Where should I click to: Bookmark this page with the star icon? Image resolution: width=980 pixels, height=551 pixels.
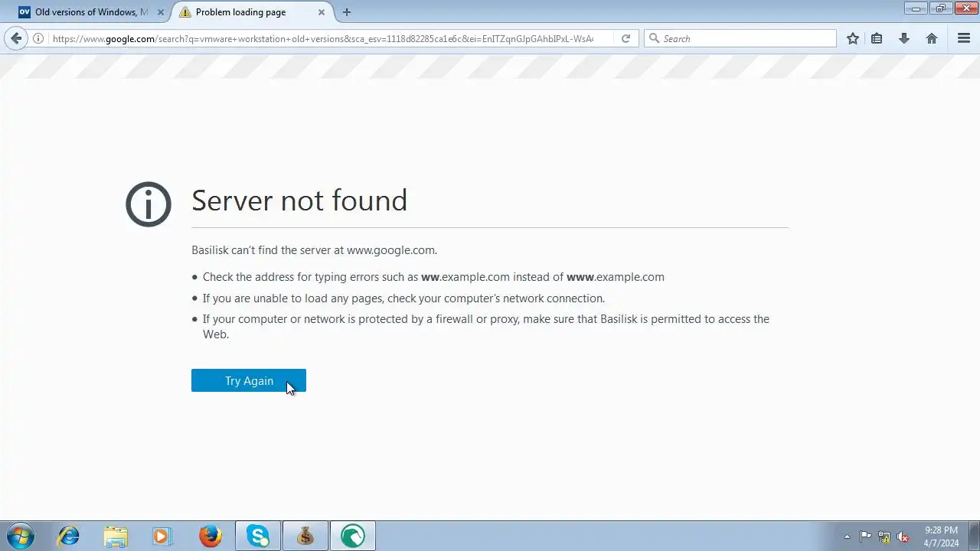853,38
